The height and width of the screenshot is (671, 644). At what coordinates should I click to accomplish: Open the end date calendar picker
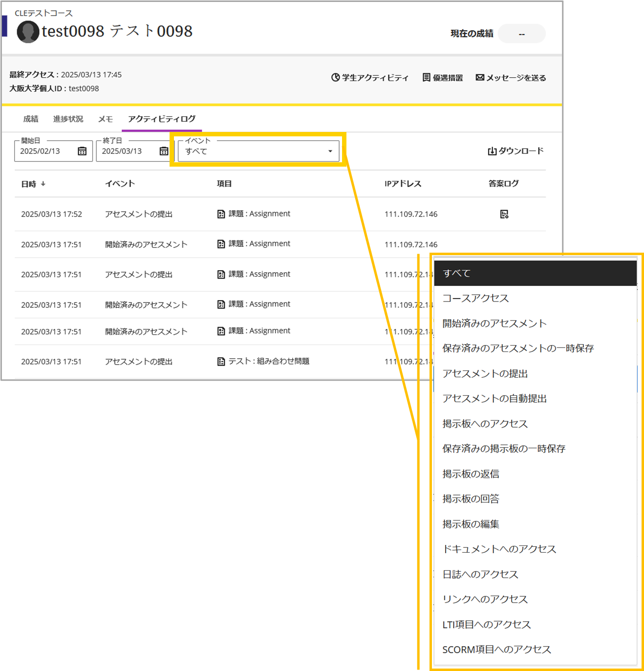(164, 152)
